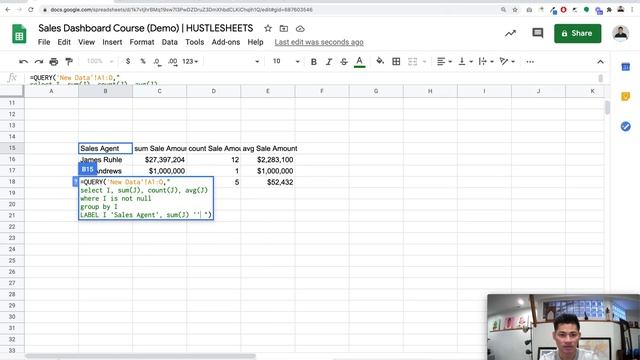Image resolution: width=640 pixels, height=360 pixels.
Task: Select the '$27,397,204' cell
Action: point(160,160)
